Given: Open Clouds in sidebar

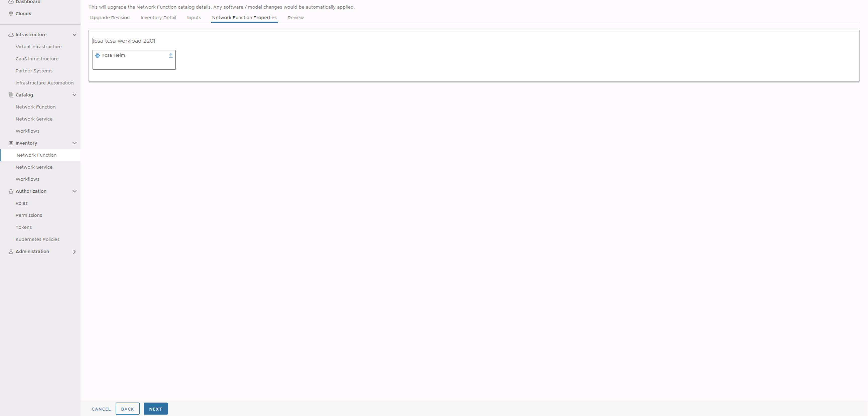Looking at the screenshot, I should pos(23,14).
